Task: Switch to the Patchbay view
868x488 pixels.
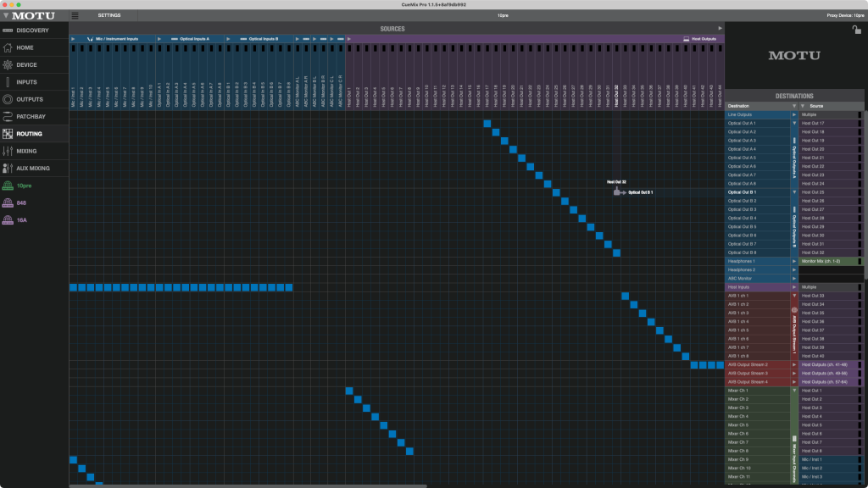Action: click(x=31, y=116)
